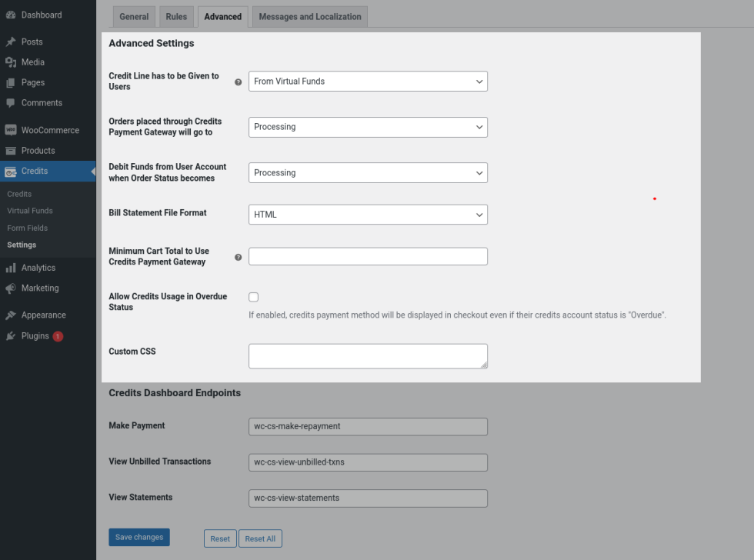Open Debit Funds order status dropdown
754x560 pixels.
[x=368, y=173]
